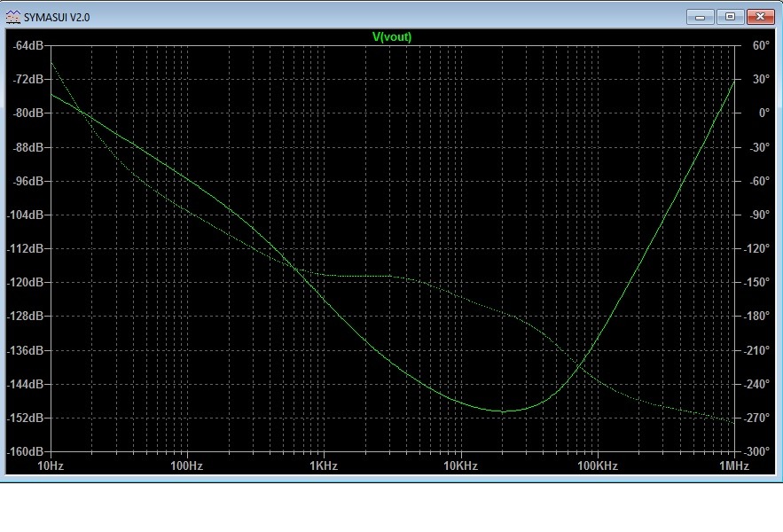Image resolution: width=783 pixels, height=532 pixels.
Task: Click the -136dB magnitude axis label
Action: tap(26, 350)
